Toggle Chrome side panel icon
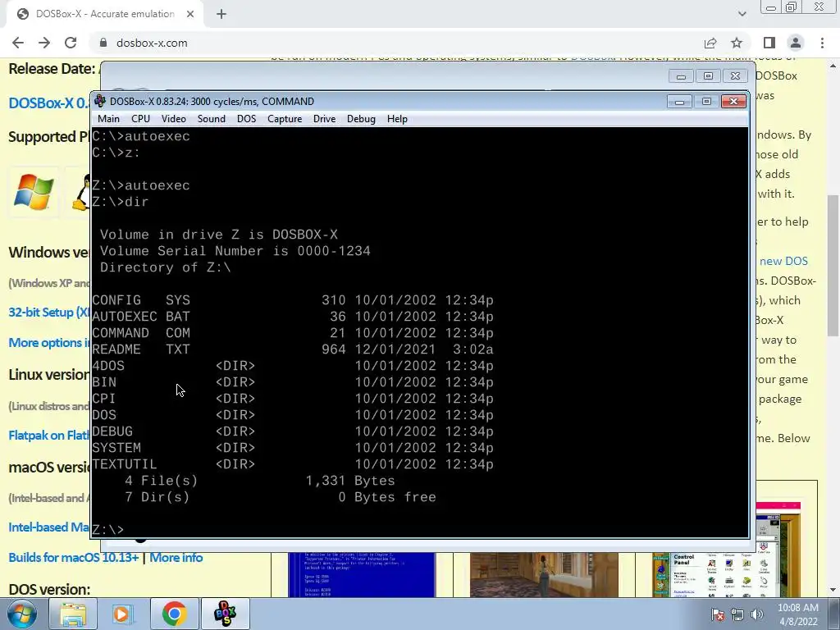The width and height of the screenshot is (840, 630). coord(769,43)
